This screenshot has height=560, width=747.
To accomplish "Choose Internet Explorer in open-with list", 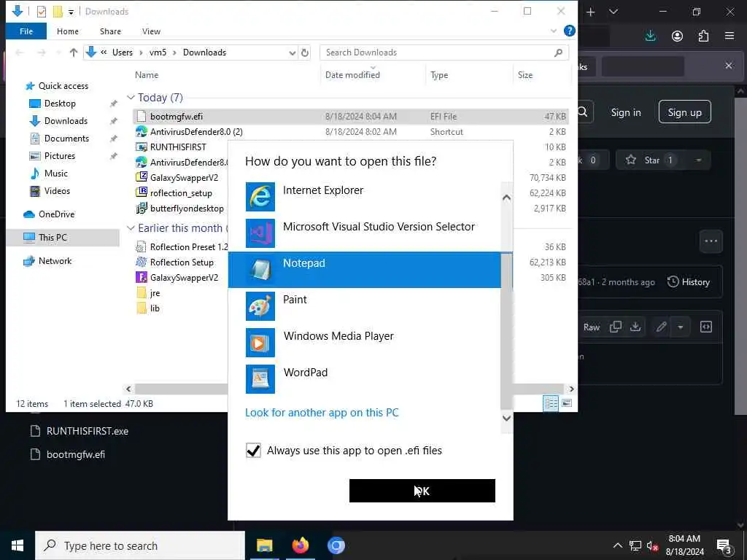I will 364,197.
